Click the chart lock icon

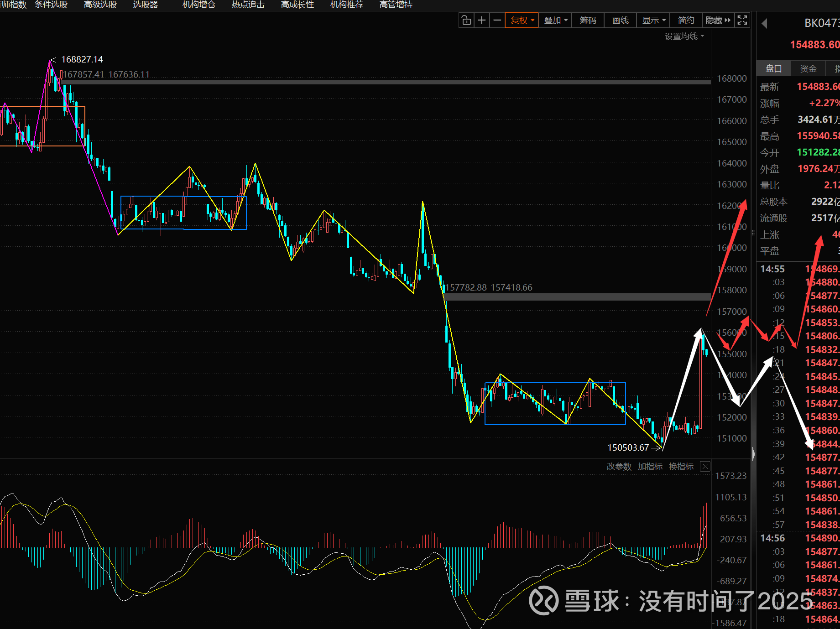point(466,20)
